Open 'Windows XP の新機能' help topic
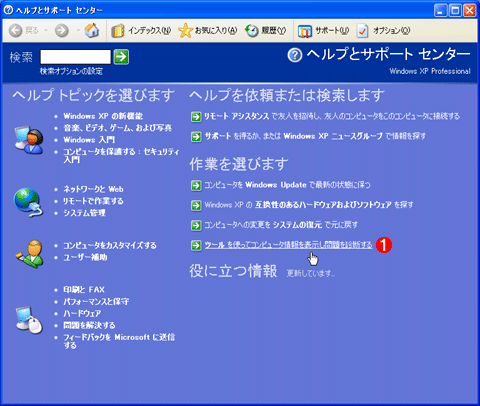 pyautogui.click(x=103, y=116)
